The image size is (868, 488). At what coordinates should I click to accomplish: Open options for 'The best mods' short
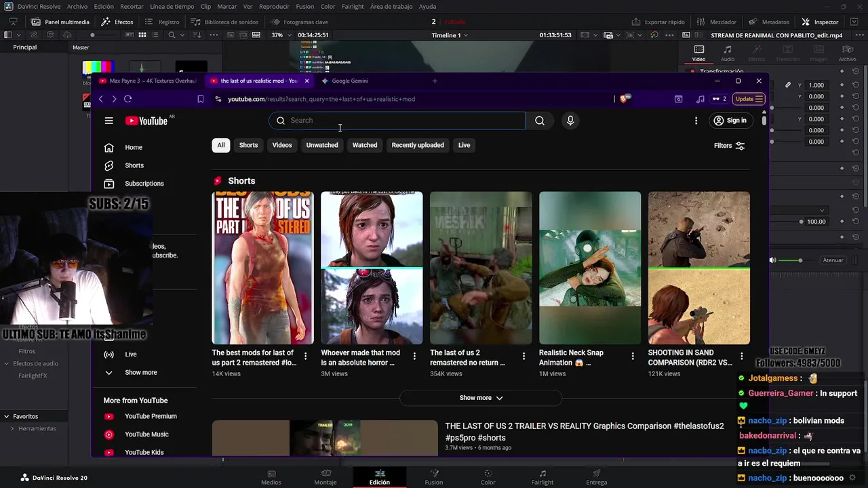tap(306, 356)
